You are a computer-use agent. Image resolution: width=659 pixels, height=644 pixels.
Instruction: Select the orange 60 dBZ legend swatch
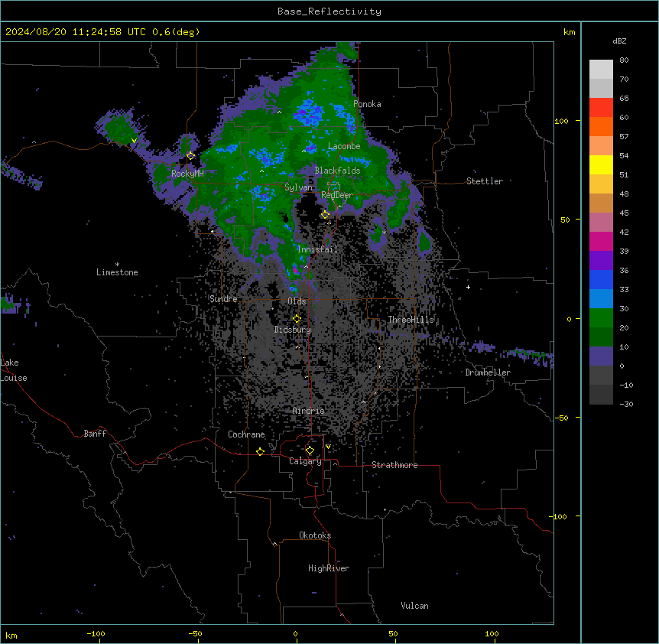pyautogui.click(x=601, y=126)
